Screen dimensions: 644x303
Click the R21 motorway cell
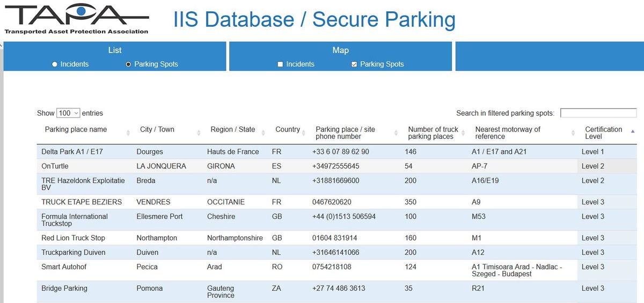[x=478, y=289]
